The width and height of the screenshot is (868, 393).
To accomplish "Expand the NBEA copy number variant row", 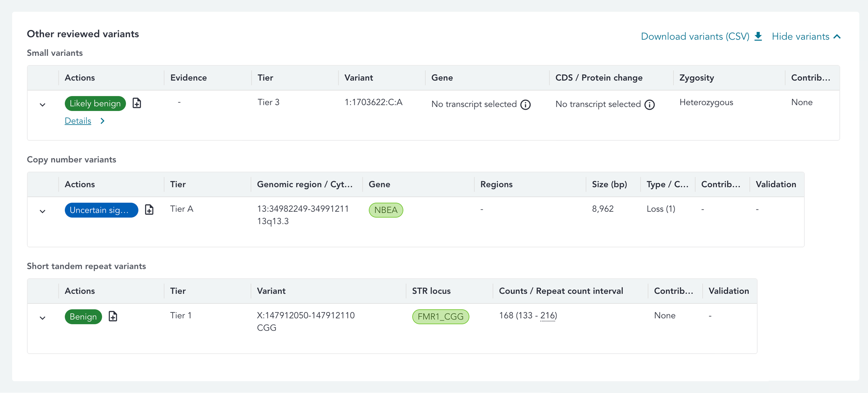I will click(43, 211).
